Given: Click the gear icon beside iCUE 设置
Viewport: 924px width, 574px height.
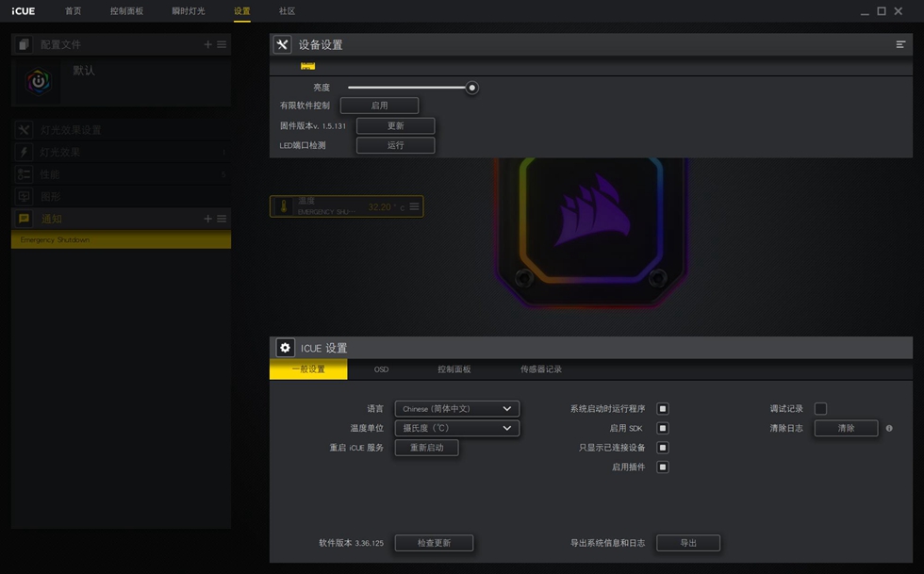Looking at the screenshot, I should 285,348.
